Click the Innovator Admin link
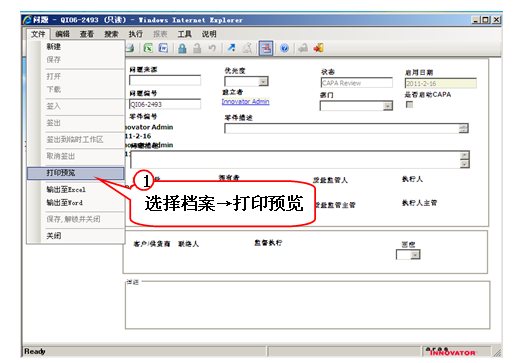530x363 pixels. coord(245,101)
